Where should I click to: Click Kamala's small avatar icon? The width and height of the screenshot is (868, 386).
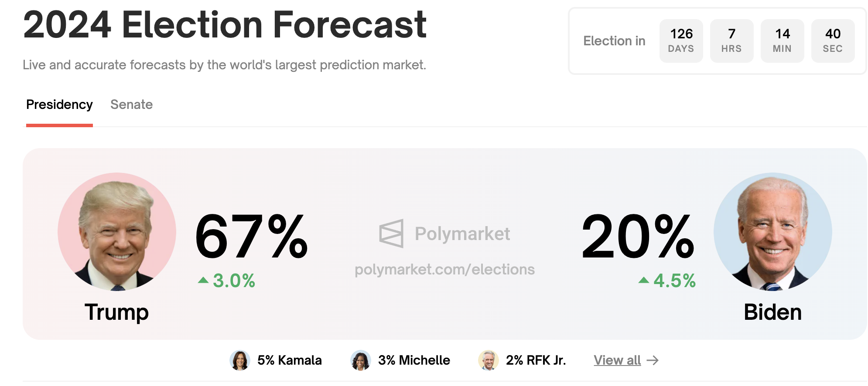[240, 360]
